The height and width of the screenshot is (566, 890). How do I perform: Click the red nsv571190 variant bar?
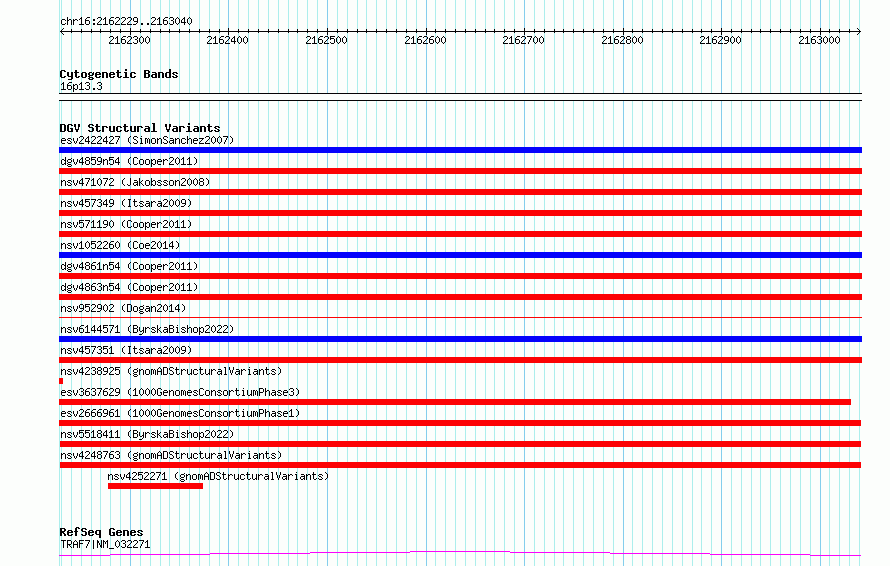coord(460,234)
